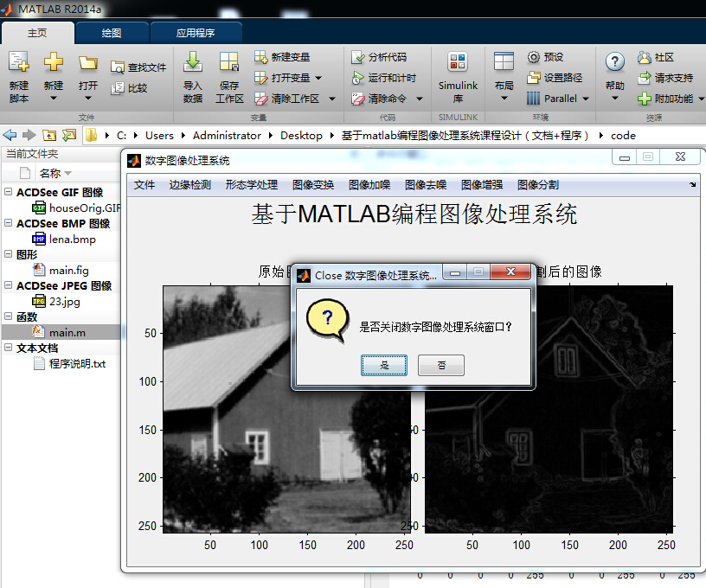The image size is (706, 588).
Task: Collapse the 图形 group
Action: tap(8, 253)
